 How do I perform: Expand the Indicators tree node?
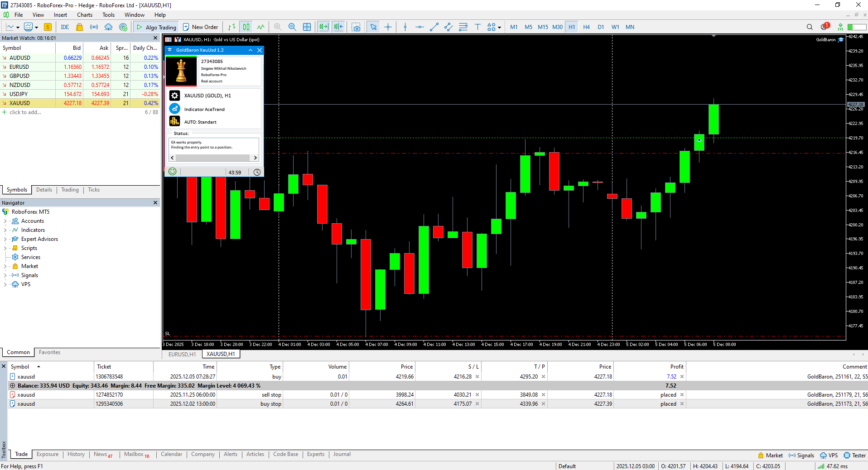(5, 230)
